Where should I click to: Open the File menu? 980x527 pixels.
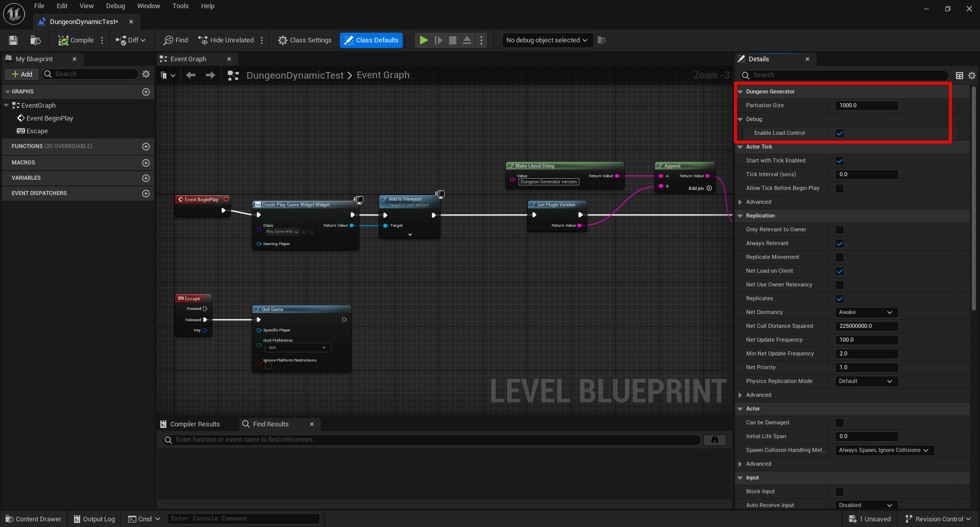pyautogui.click(x=39, y=6)
